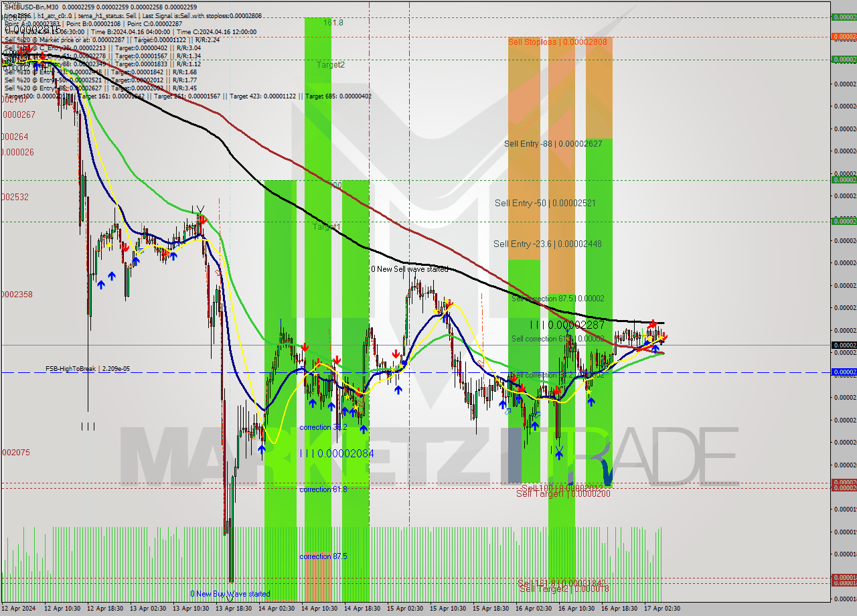Click the 'I I I 0.00002084' wave label

tap(337, 453)
